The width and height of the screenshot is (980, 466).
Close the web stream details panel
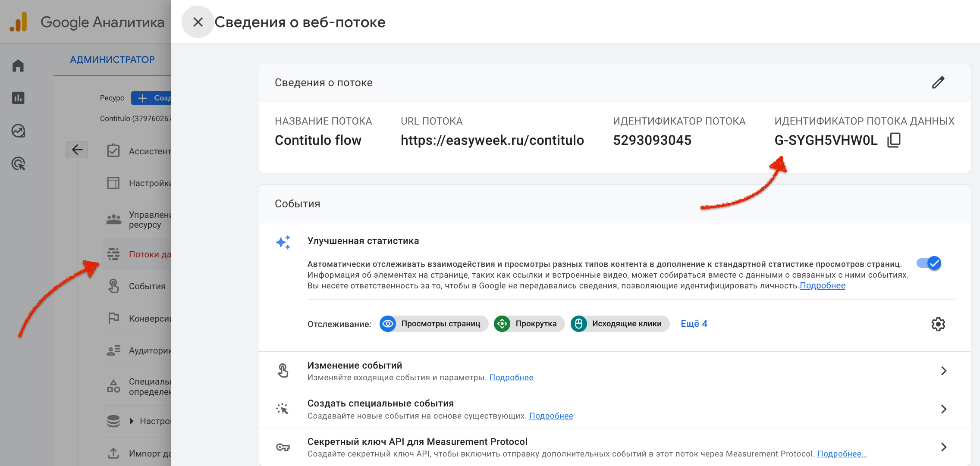click(x=198, y=22)
